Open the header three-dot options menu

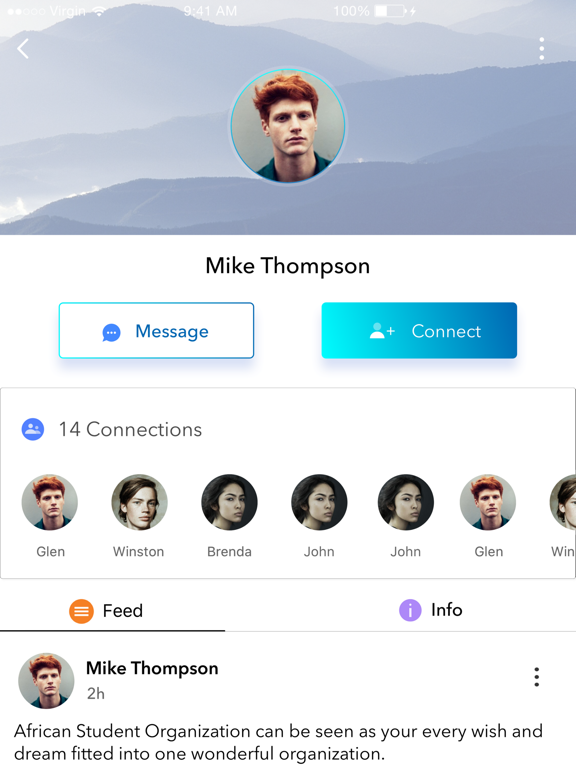[541, 48]
